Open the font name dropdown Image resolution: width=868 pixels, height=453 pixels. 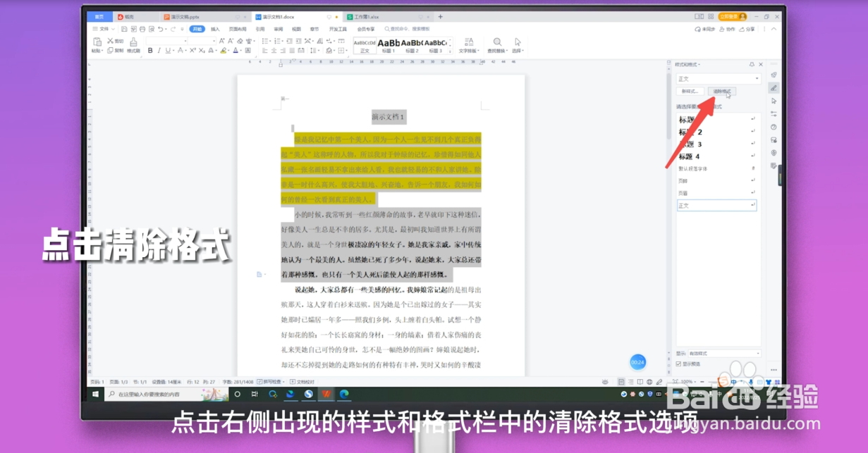tap(166, 42)
